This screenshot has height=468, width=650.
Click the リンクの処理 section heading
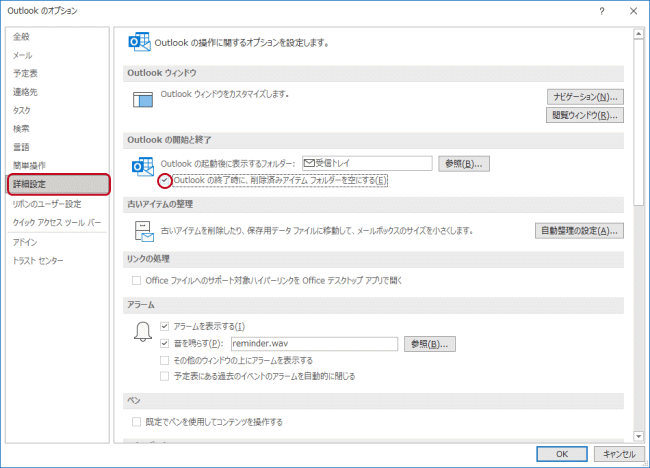148,259
